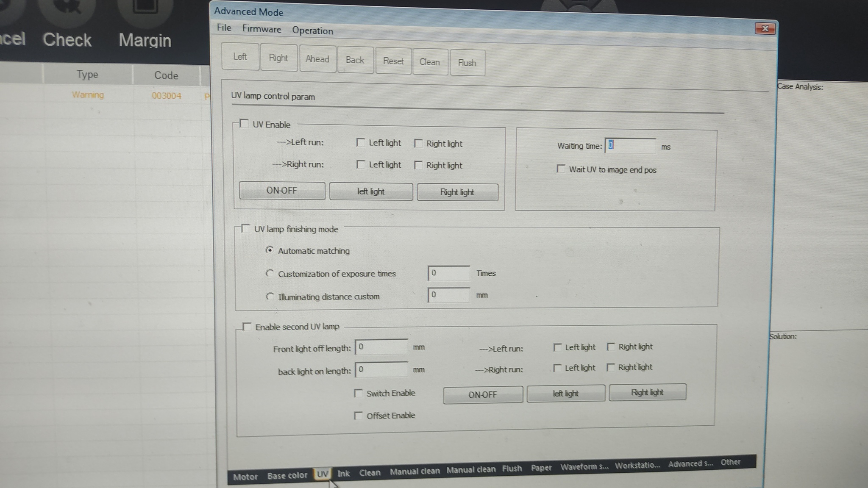Viewport: 868px width, 488px height.
Task: Click the Front light off length field
Action: tap(381, 347)
